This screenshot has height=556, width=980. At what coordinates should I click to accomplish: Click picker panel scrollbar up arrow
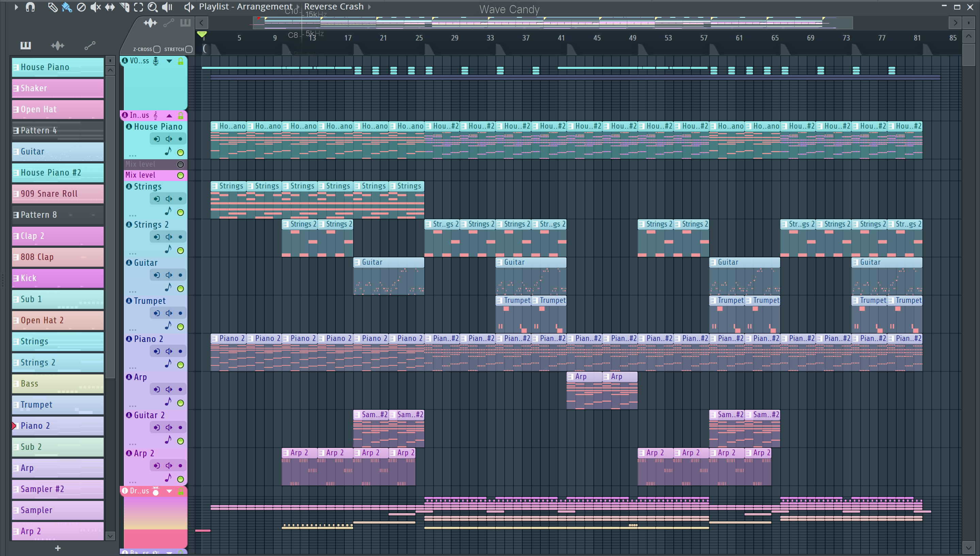[x=110, y=70]
